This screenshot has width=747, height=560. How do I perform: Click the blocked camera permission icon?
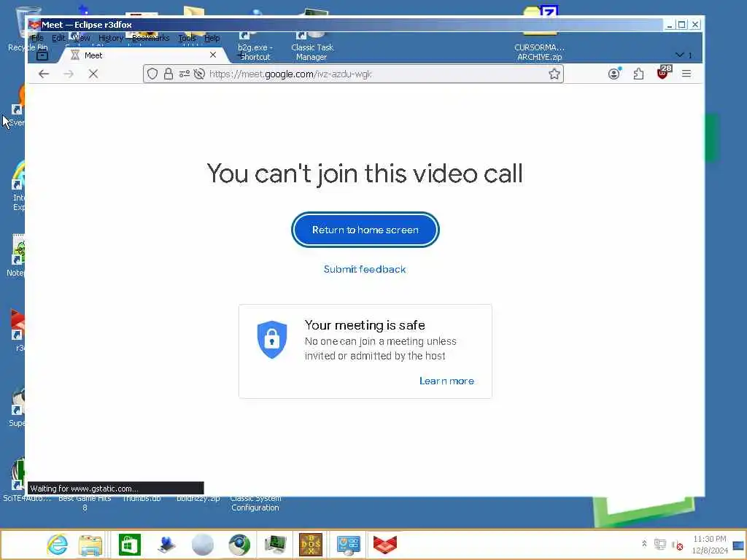pos(199,74)
